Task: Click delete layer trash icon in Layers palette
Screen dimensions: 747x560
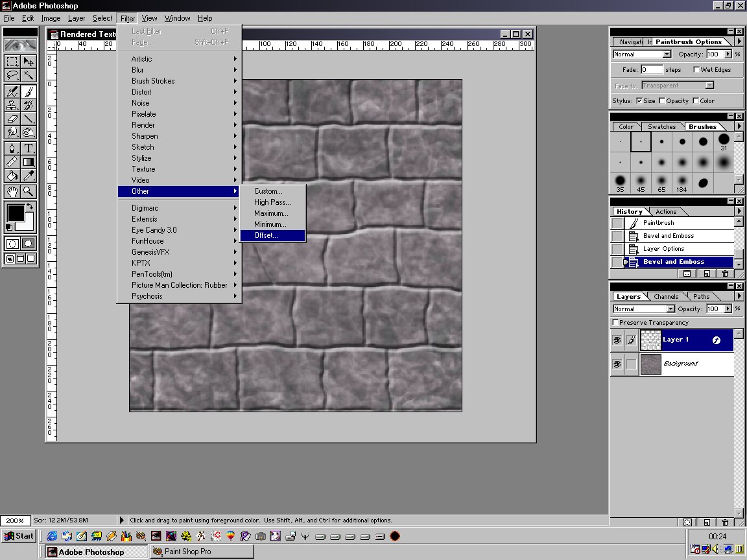Action: [725, 522]
